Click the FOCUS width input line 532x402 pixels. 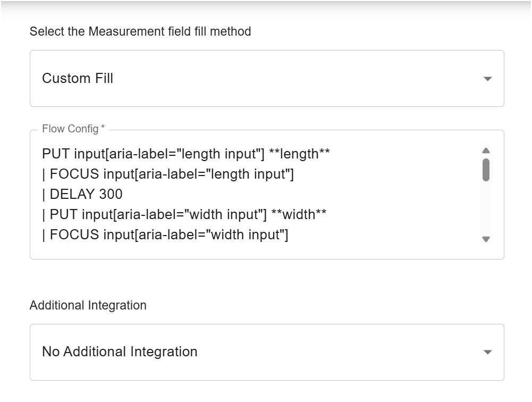click(170, 235)
